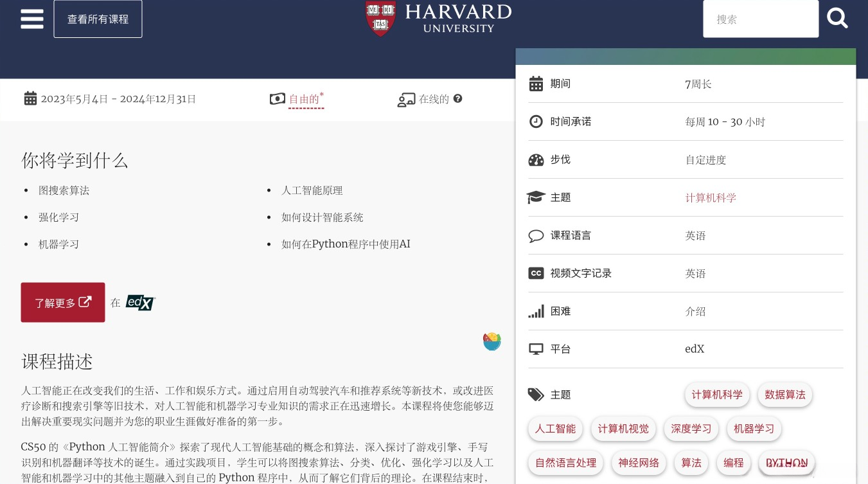Click the 介绍 difficulty value
Viewport: 868px width, 484px height.
[696, 312]
